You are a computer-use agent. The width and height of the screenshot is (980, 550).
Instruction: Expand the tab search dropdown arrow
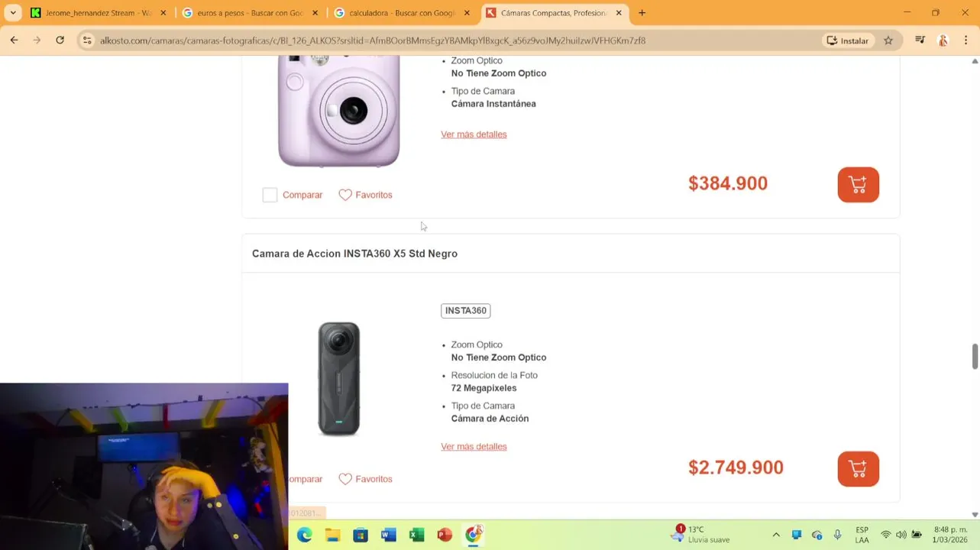click(x=13, y=13)
